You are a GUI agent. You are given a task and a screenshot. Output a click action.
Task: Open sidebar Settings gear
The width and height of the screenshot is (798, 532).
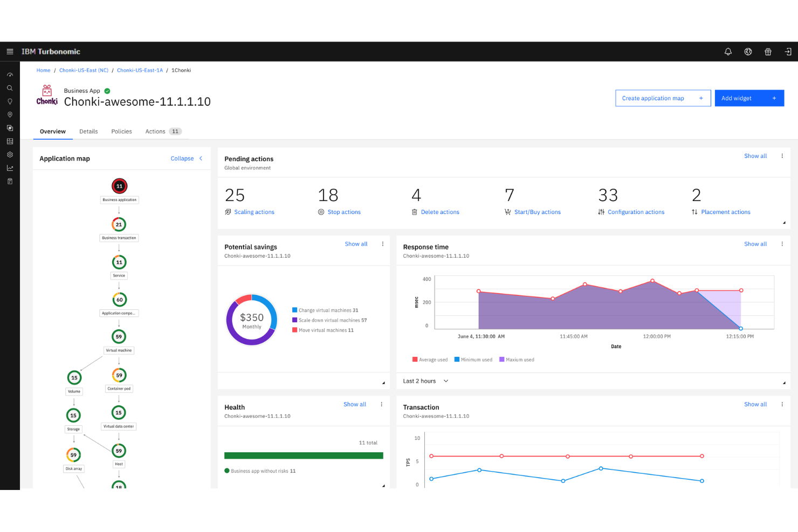[x=10, y=154]
